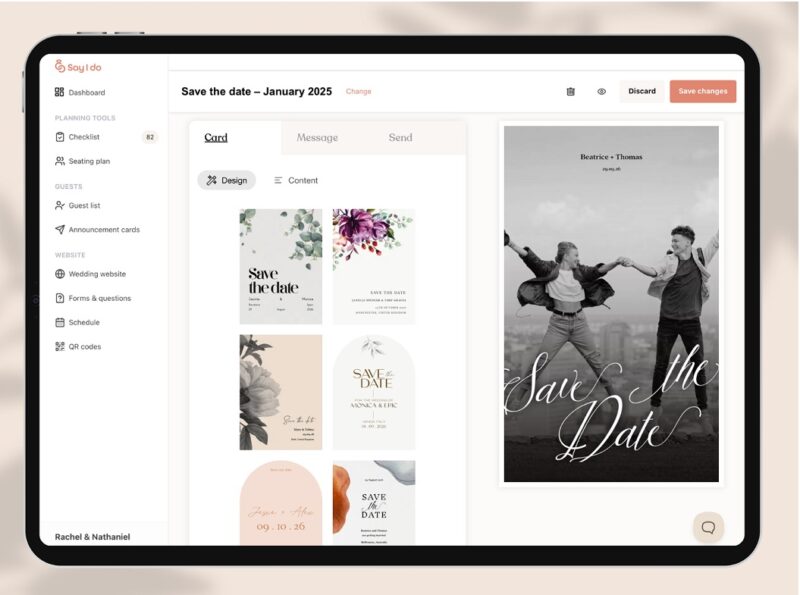This screenshot has height=595, width=800.
Task: Save changes to the card
Action: [704, 91]
